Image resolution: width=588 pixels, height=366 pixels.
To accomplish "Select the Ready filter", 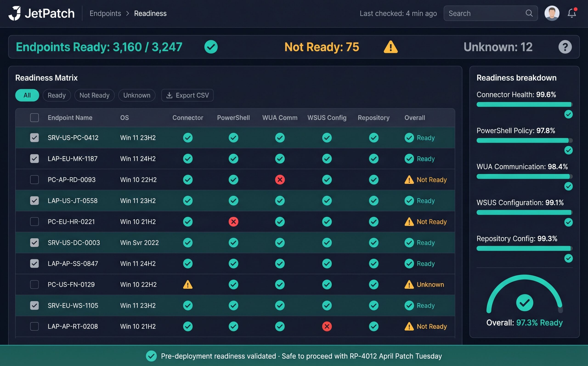I will pos(57,95).
